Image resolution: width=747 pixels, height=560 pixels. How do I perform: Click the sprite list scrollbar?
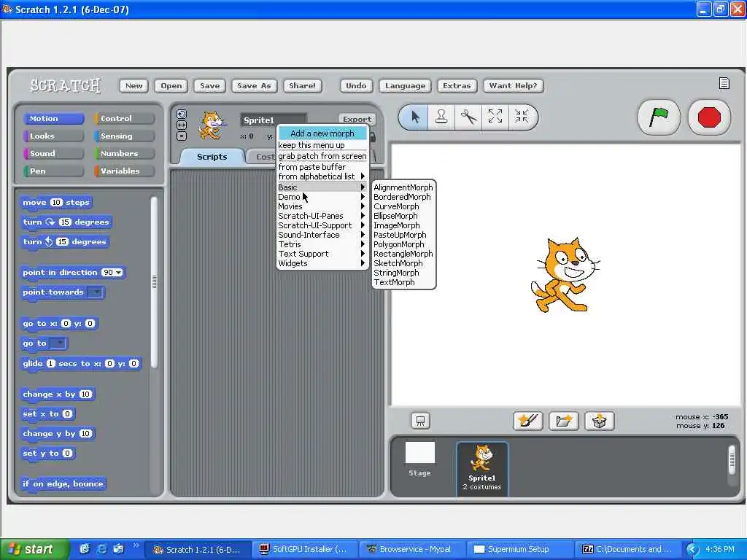coord(732,459)
